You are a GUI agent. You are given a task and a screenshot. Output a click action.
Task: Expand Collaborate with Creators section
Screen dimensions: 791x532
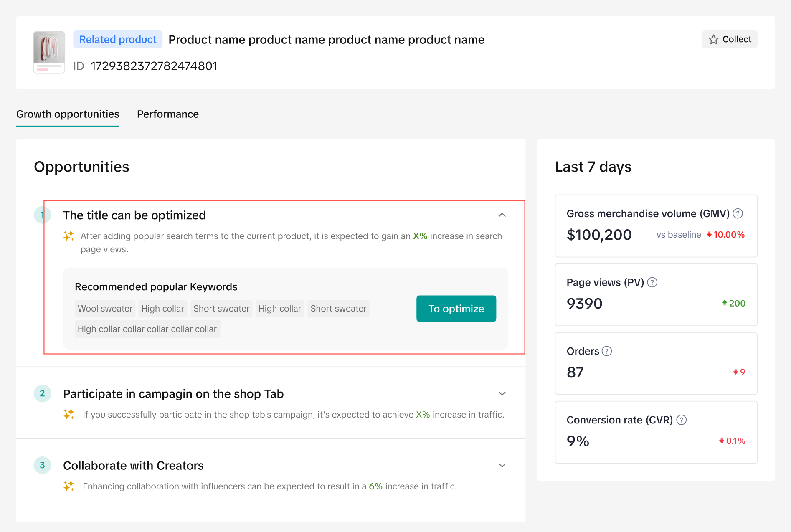point(502,465)
